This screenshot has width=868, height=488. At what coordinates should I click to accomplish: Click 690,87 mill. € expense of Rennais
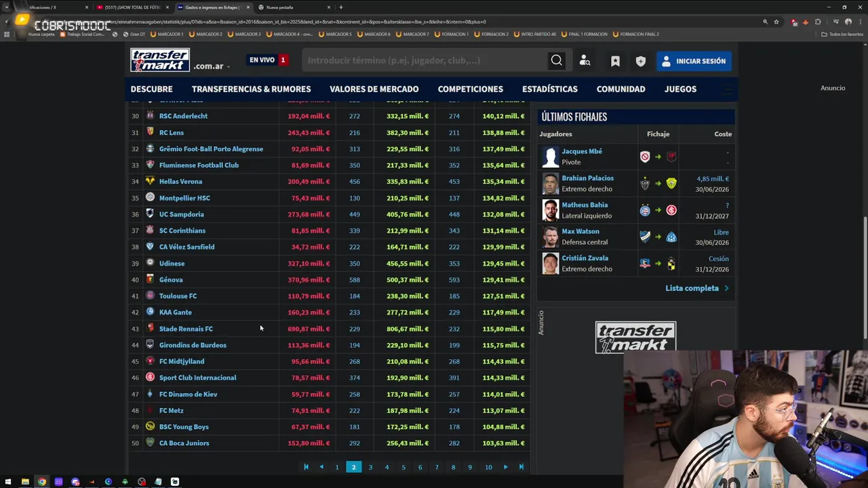coord(309,329)
